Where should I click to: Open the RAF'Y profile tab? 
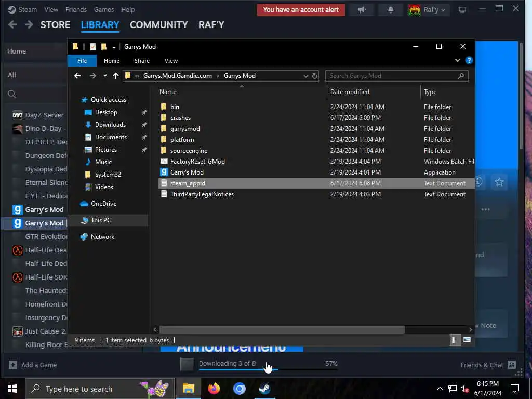[x=211, y=25]
